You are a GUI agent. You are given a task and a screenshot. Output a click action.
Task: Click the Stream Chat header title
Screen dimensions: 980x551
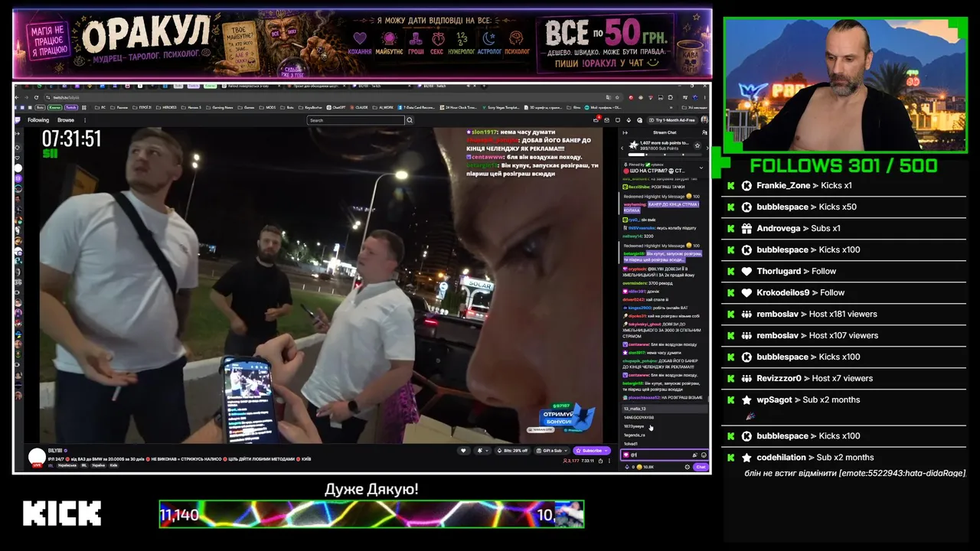point(665,132)
